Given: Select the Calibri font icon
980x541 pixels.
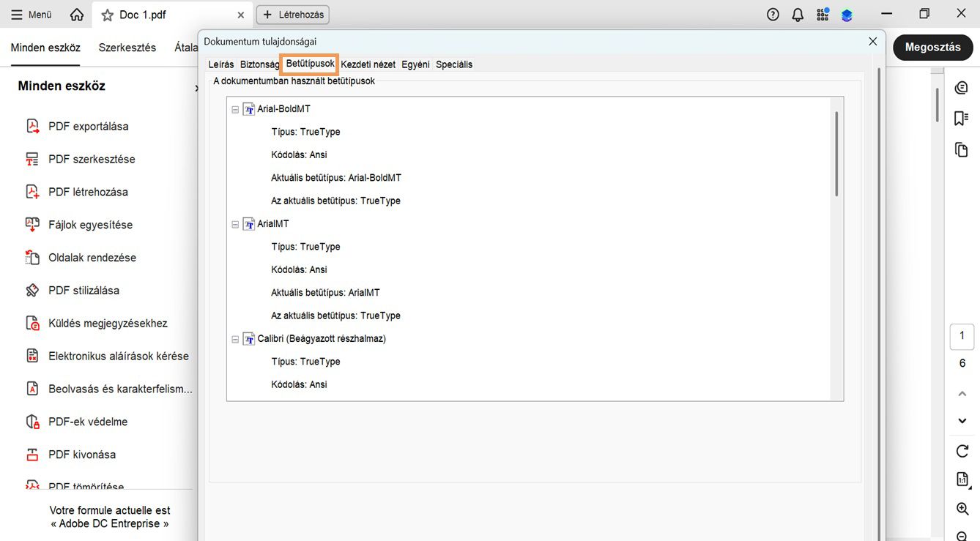Looking at the screenshot, I should tap(249, 339).
